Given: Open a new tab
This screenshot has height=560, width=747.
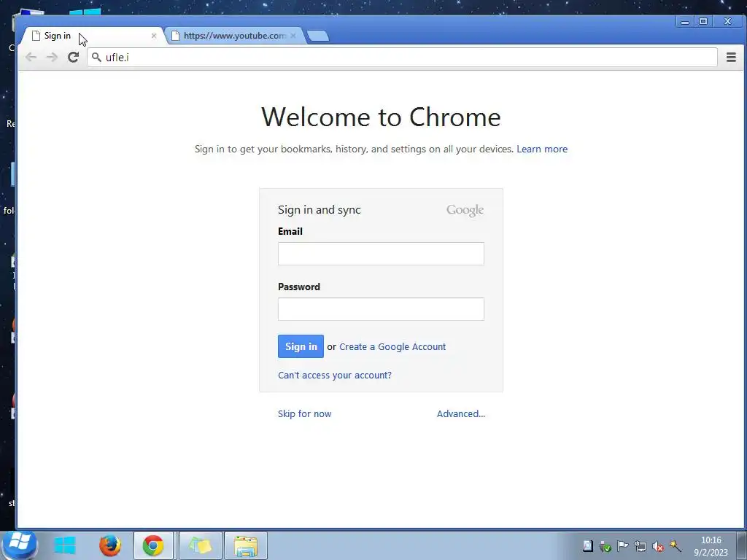Looking at the screenshot, I should tap(318, 36).
